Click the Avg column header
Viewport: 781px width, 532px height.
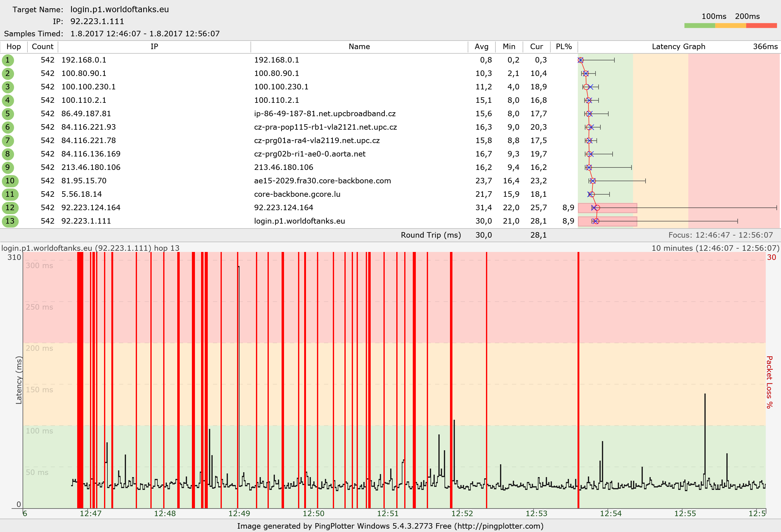(x=481, y=47)
